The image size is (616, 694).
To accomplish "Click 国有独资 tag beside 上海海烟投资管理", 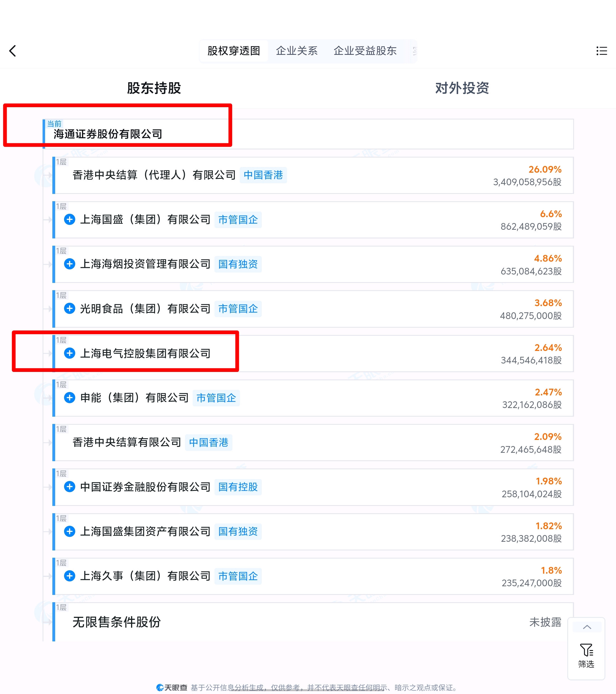I will (238, 264).
